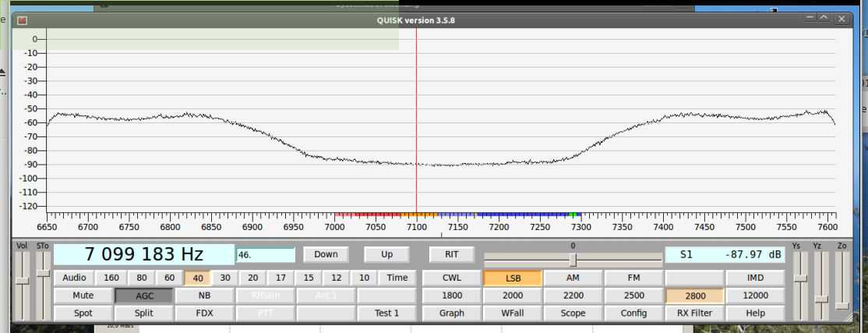The height and width of the screenshot is (333, 868).
Task: Select the 40 meter band
Action: (x=197, y=278)
